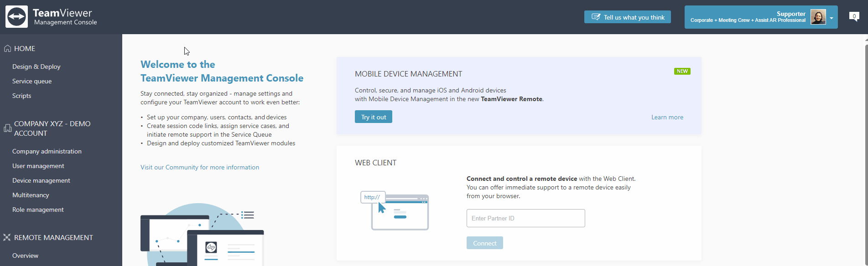
Task: Click the Web Client browser illustration
Action: (395, 210)
